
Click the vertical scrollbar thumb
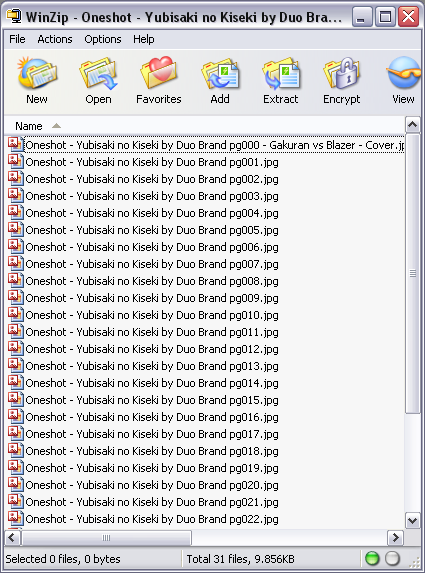[x=413, y=273]
